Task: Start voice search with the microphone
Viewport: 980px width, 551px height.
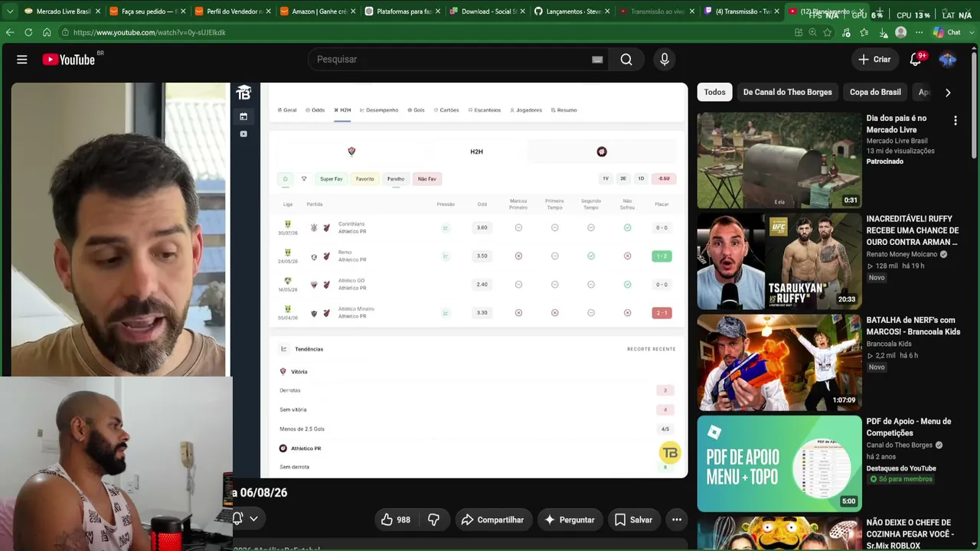Action: [665, 60]
